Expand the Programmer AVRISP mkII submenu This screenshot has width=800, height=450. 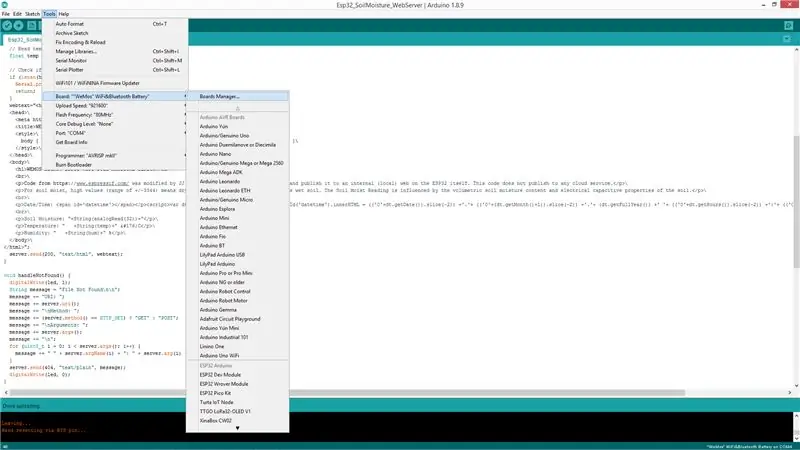click(115, 156)
